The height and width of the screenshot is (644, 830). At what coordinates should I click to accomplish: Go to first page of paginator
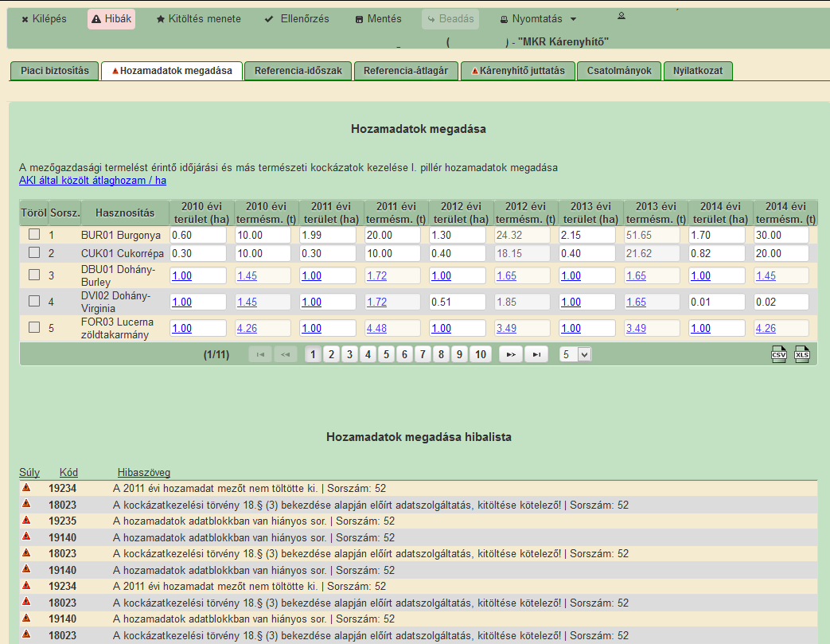point(260,354)
